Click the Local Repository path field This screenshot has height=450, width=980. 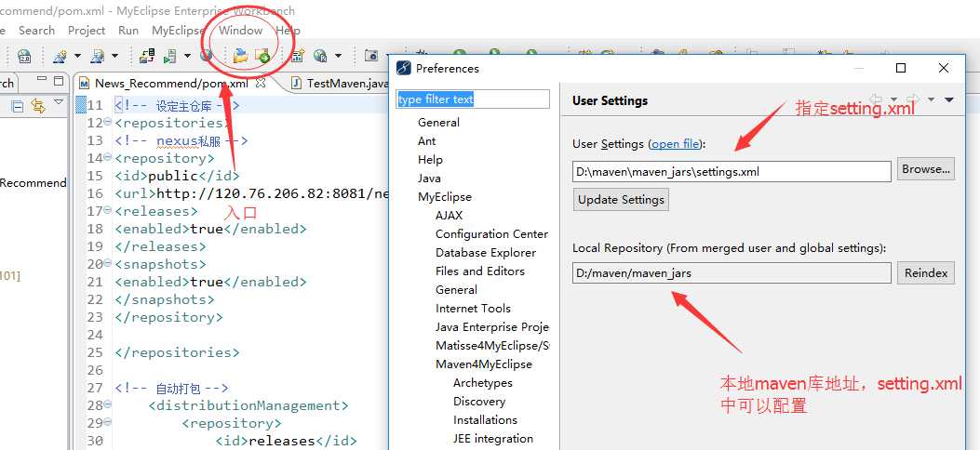click(732, 272)
